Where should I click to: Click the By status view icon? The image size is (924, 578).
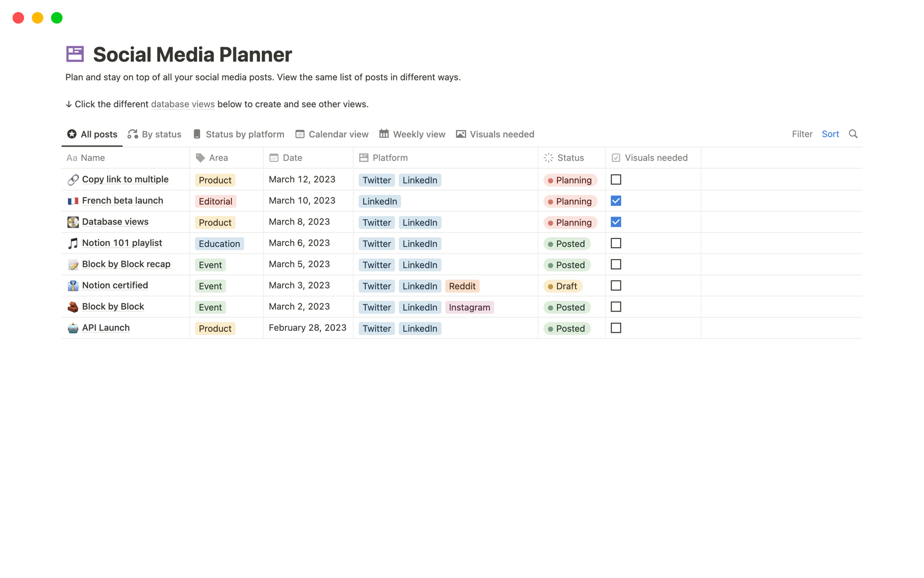click(132, 134)
